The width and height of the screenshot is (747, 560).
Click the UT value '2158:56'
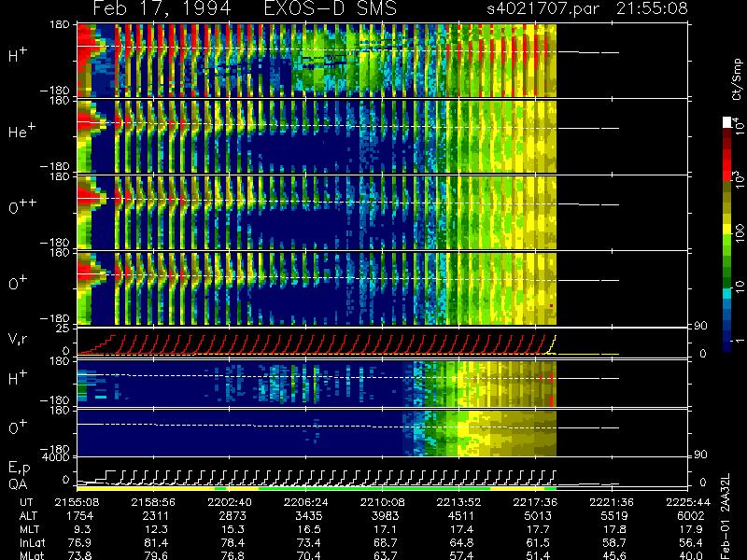(153, 502)
